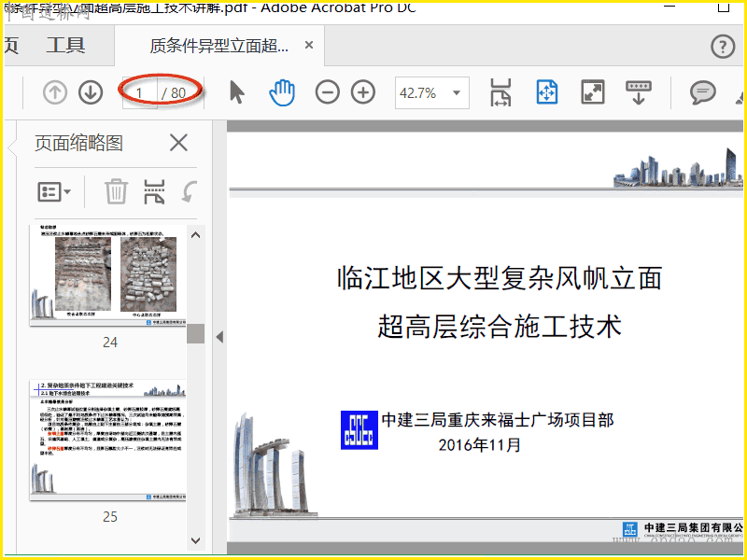747x560 pixels.
Task: Click the fit width scrolling icon
Action: pos(500,92)
